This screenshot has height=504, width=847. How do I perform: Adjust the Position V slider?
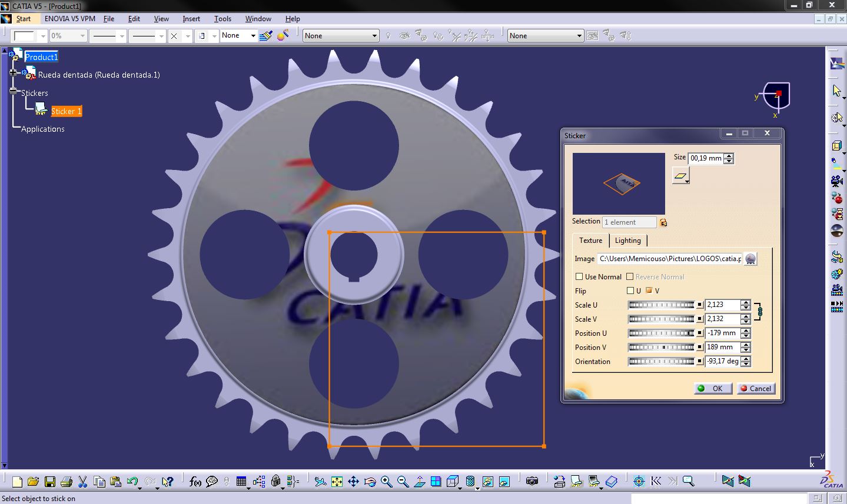[x=662, y=347]
